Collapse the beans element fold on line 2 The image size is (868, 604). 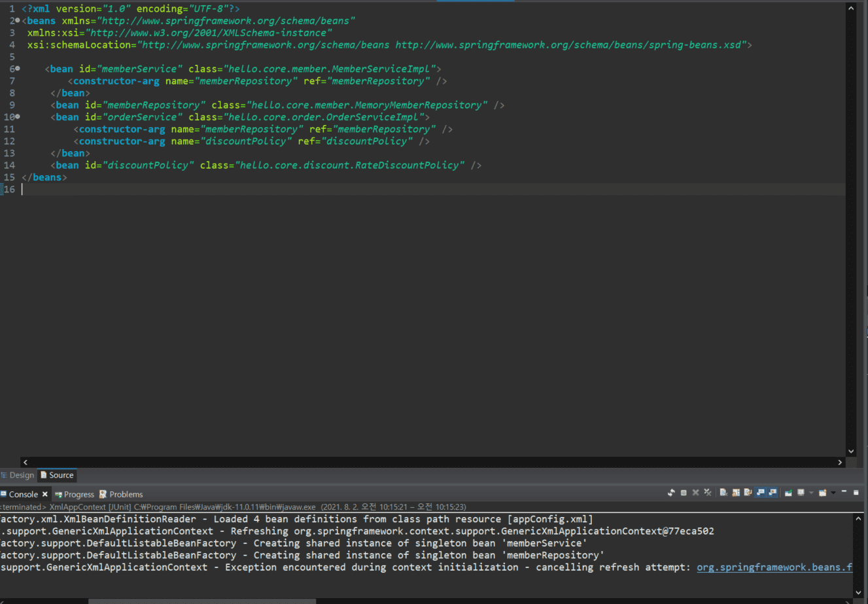[x=18, y=21]
